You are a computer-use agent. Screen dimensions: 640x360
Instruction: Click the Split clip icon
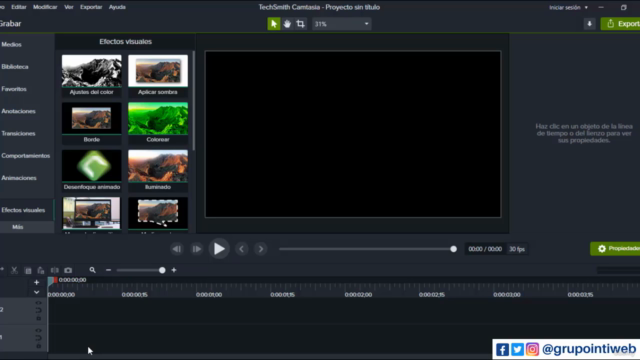coord(54,270)
